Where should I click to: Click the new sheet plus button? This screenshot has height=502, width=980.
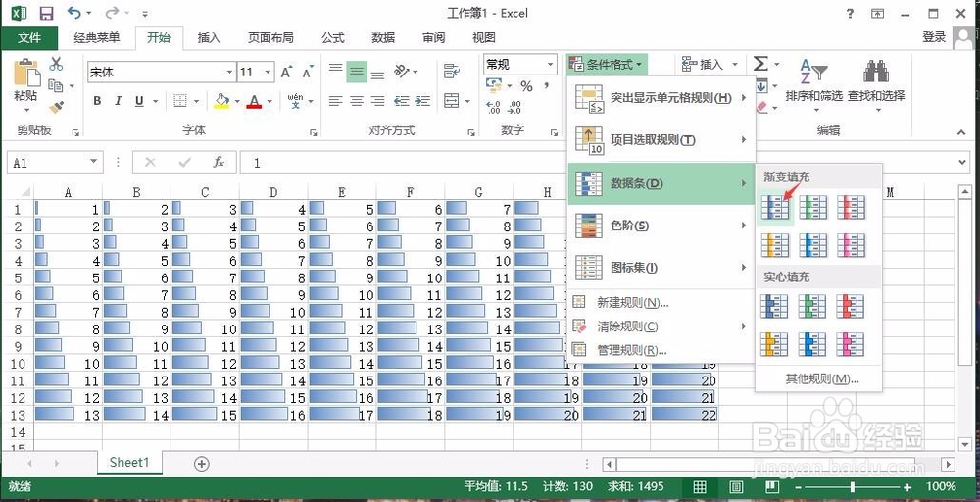201,464
